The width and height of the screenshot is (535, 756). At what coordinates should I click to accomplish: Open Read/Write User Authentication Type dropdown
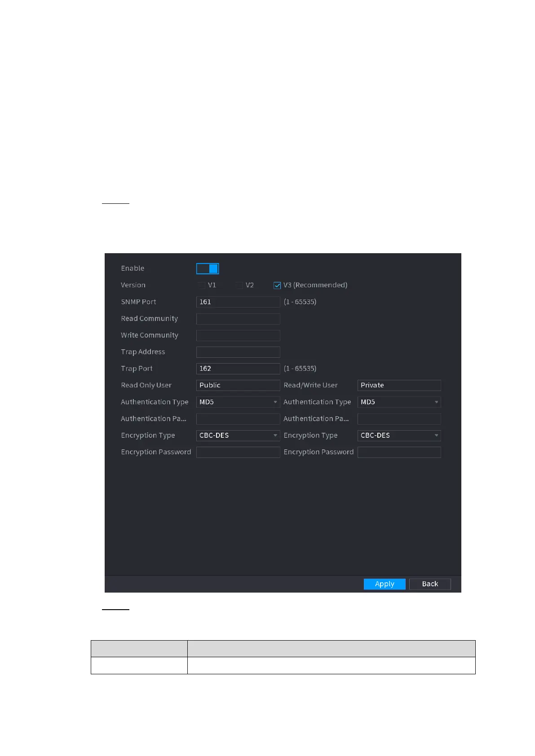point(399,402)
